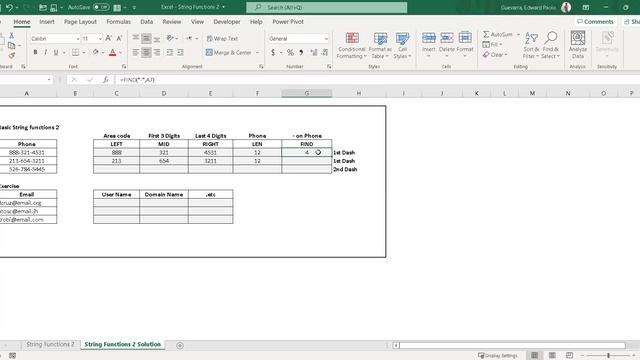Toggle AutoSave switch
This screenshot has height=360, width=640.
(x=101, y=7)
